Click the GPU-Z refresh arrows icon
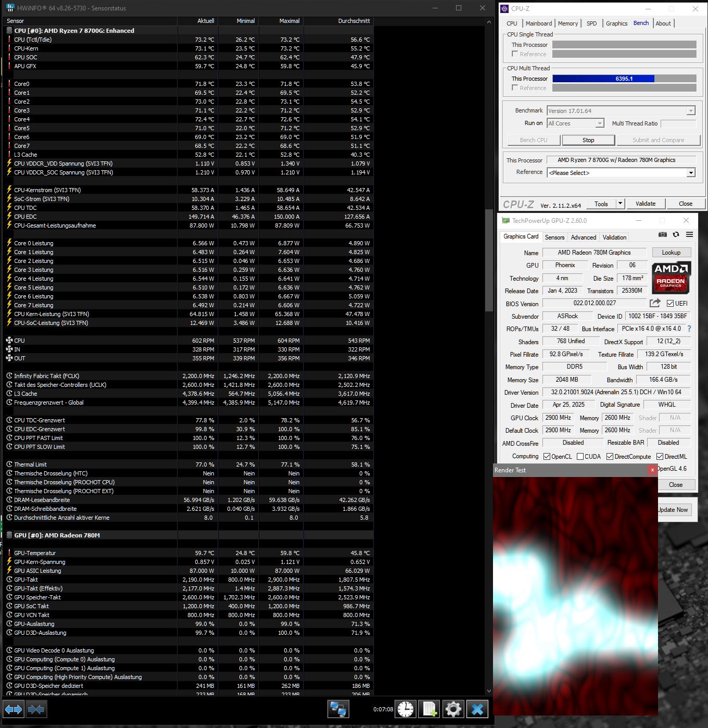Screen dimensions: 708x728 tap(676, 235)
